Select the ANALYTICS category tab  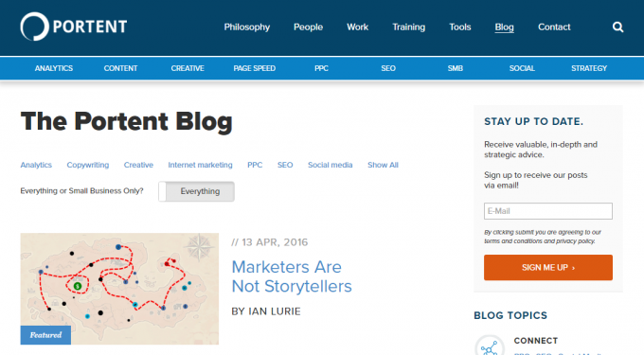[x=54, y=68]
